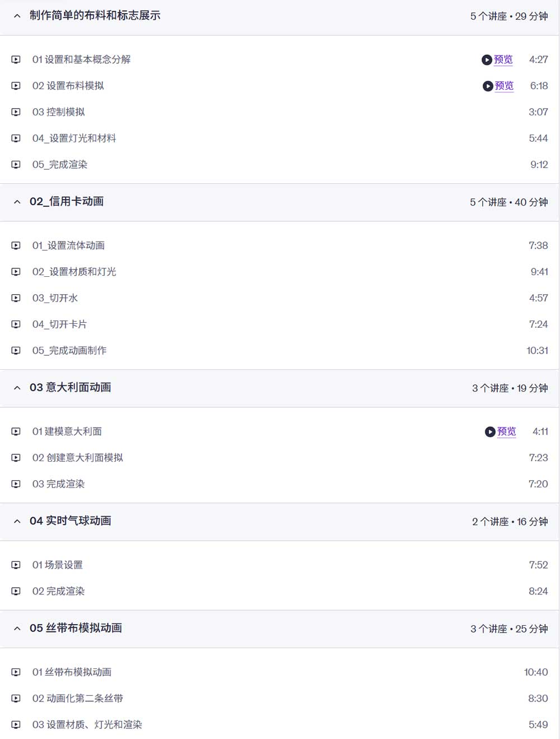
Task: Open 预览 link for 01 建模意大利面
Action: [x=507, y=431]
